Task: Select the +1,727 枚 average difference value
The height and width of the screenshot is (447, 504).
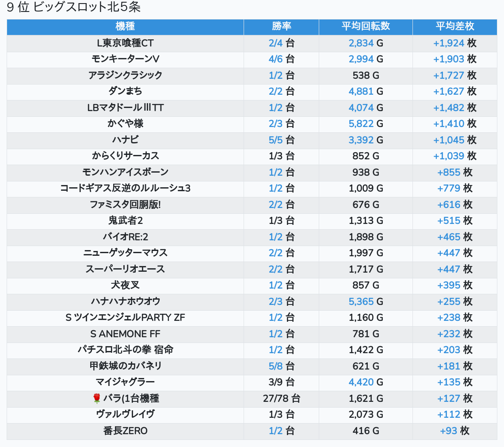Action: tap(455, 75)
